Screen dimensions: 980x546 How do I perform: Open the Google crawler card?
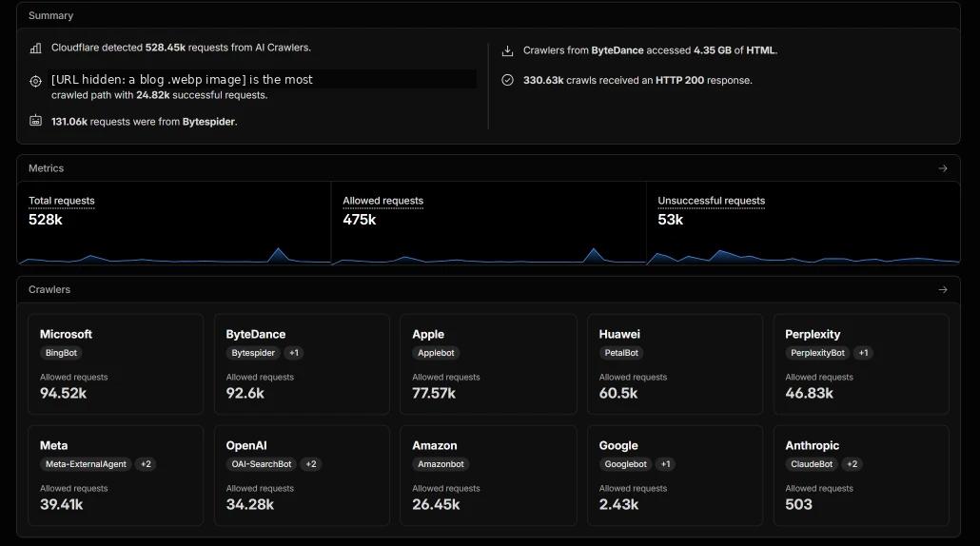(x=675, y=476)
